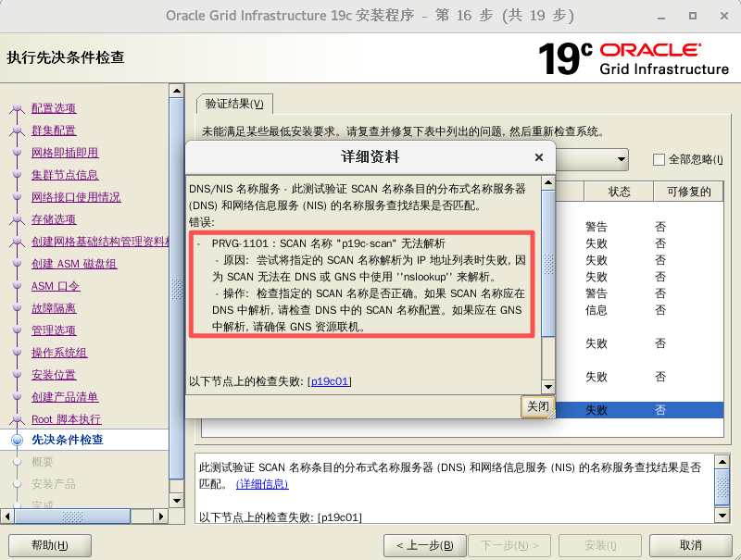Viewport: 741px width, 560px height.
Task: Open the 群集配置 step
Action: 54,131
